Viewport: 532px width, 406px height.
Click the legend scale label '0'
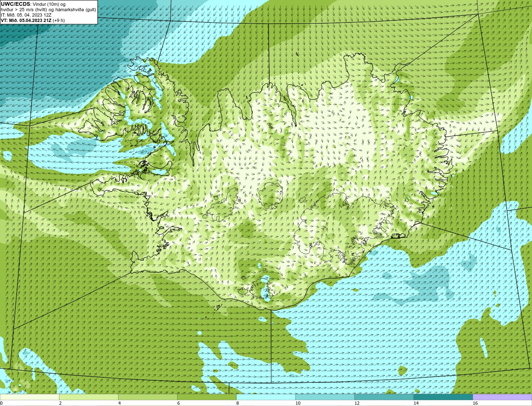pos(1,403)
